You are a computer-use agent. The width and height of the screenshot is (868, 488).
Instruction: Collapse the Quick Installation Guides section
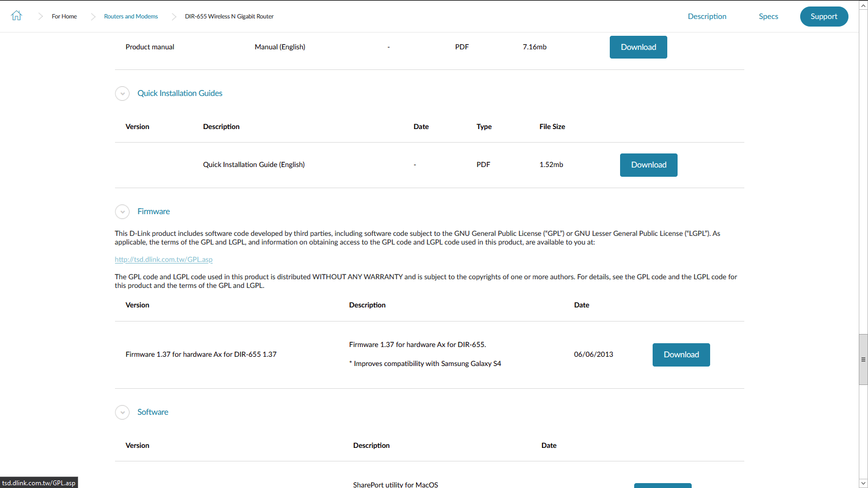122,93
